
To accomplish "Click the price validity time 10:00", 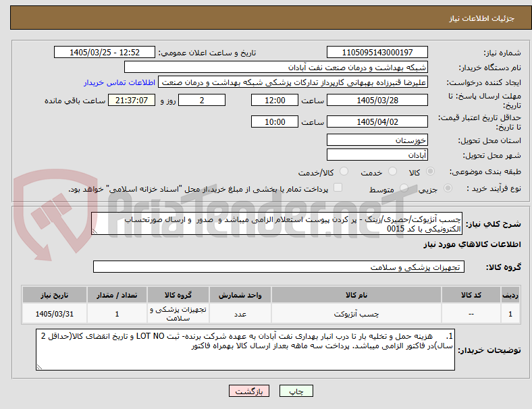I will (275, 121).
